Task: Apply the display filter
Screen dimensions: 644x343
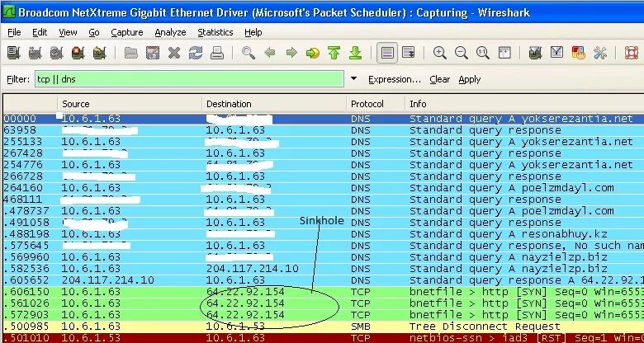Action: point(470,79)
